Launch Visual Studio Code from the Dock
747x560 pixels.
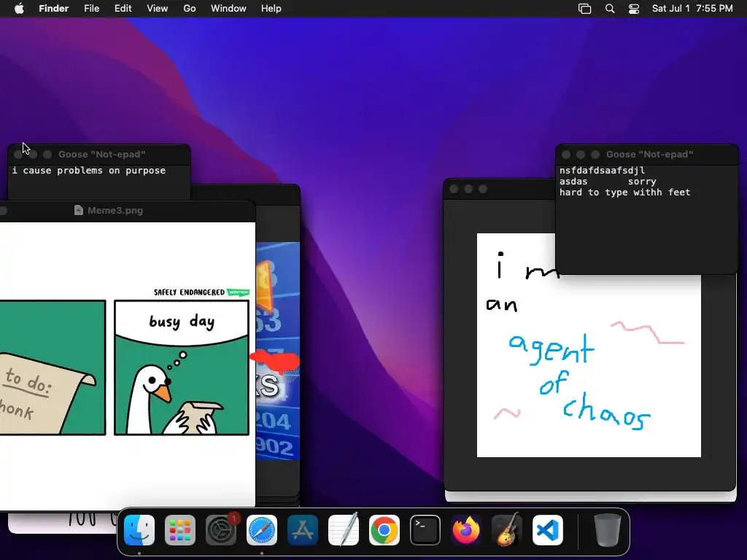pyautogui.click(x=547, y=530)
